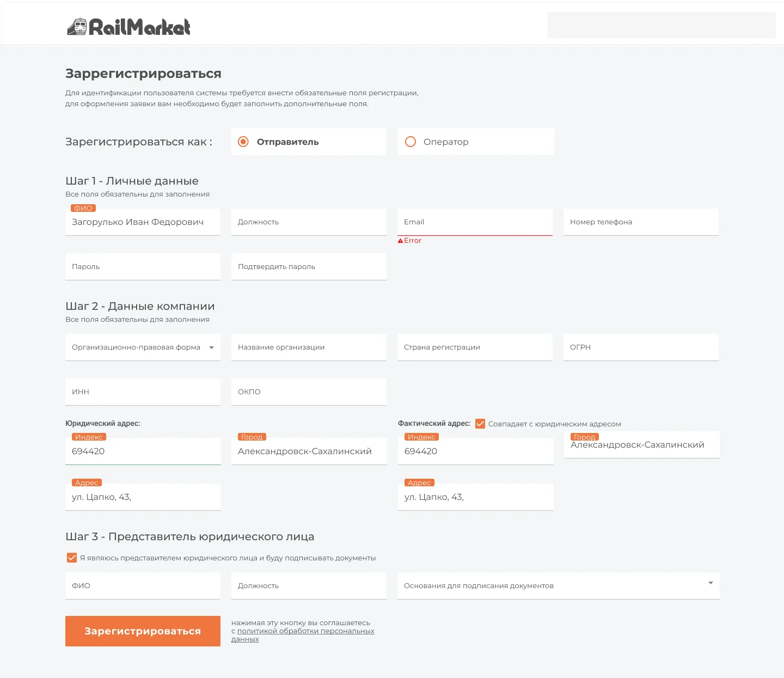784x678 pixels.
Task: Click the Страна регистрации field
Action: click(475, 347)
